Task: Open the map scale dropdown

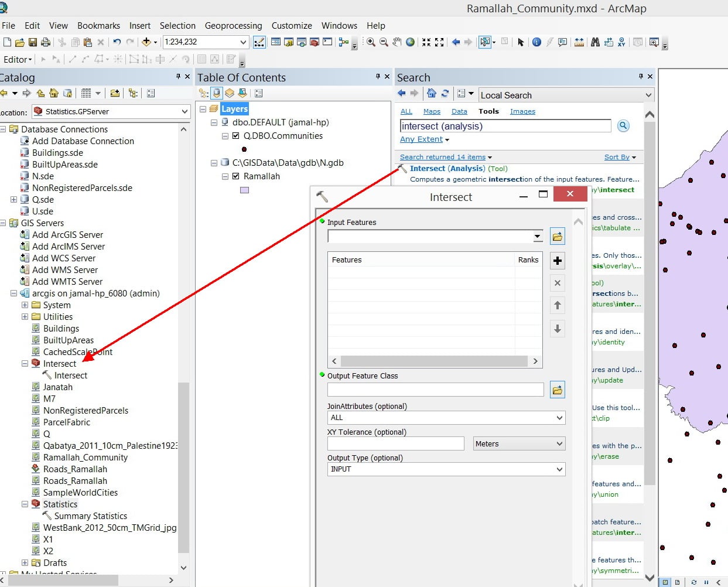Action: click(244, 42)
